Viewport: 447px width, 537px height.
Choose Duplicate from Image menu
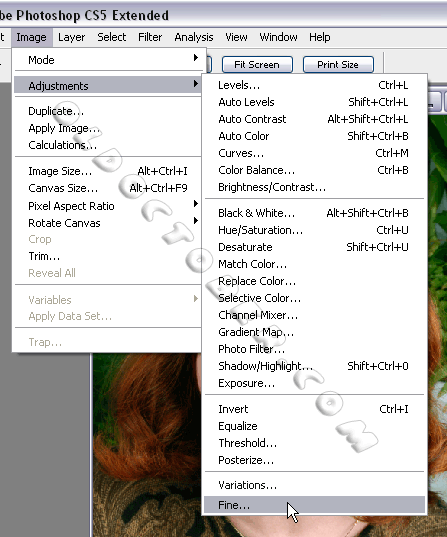[x=108, y=111]
